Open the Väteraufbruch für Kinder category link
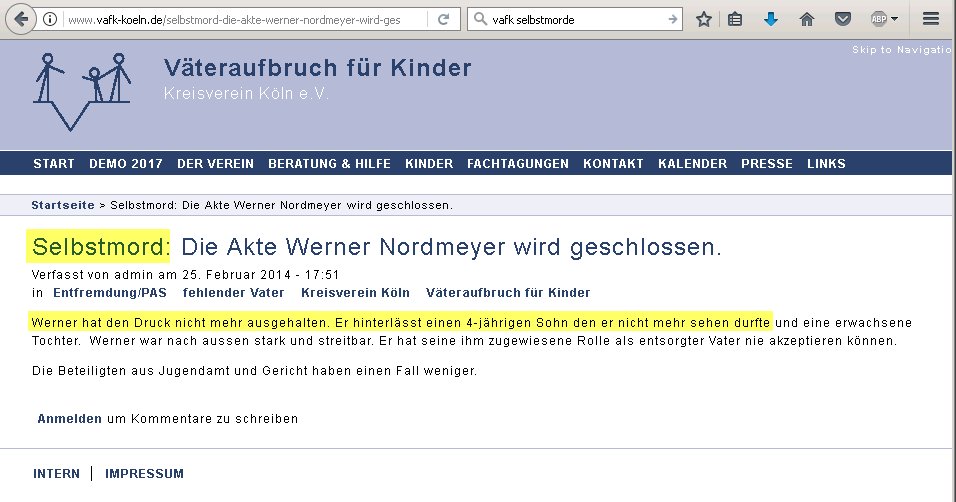Viewport: 956px width, 502px height. click(508, 293)
